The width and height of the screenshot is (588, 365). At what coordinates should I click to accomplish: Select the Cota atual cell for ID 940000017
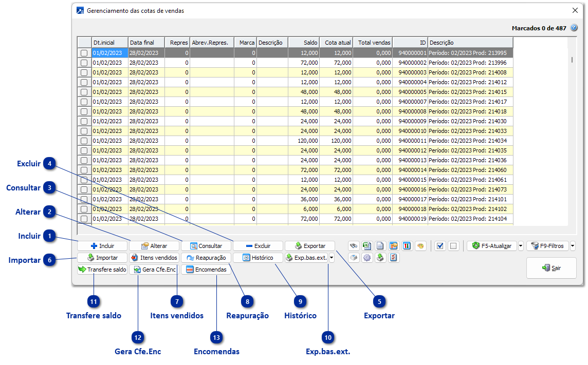point(336,199)
